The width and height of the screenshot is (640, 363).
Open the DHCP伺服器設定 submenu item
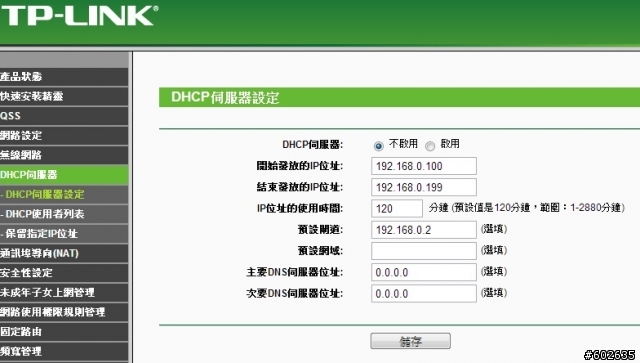click(64, 194)
